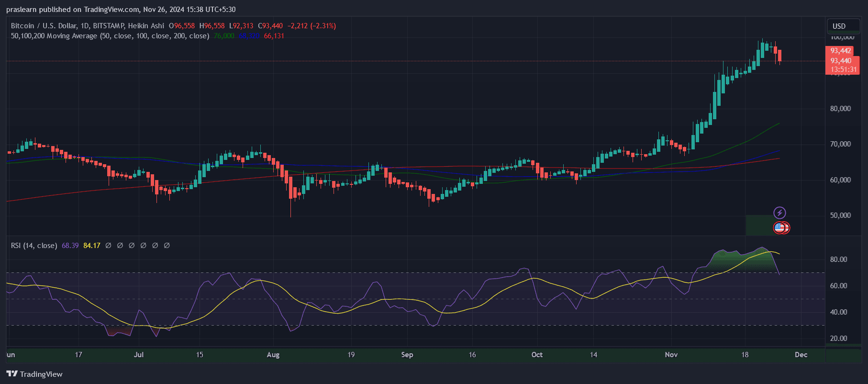Open the purple lightning bolt event icon
The image size is (868, 384).
tap(779, 213)
